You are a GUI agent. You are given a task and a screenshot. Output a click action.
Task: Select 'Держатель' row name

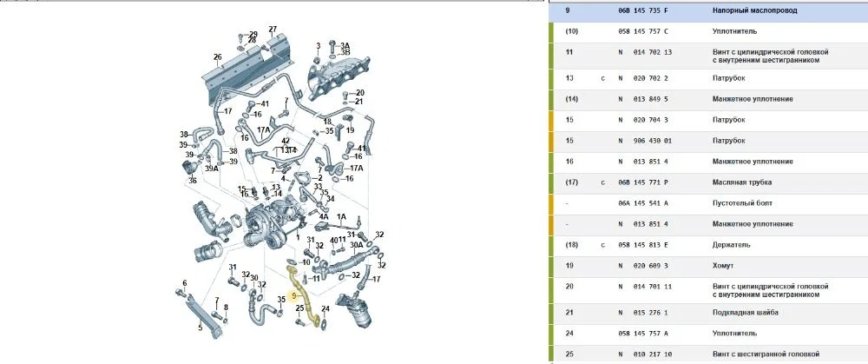(731, 245)
